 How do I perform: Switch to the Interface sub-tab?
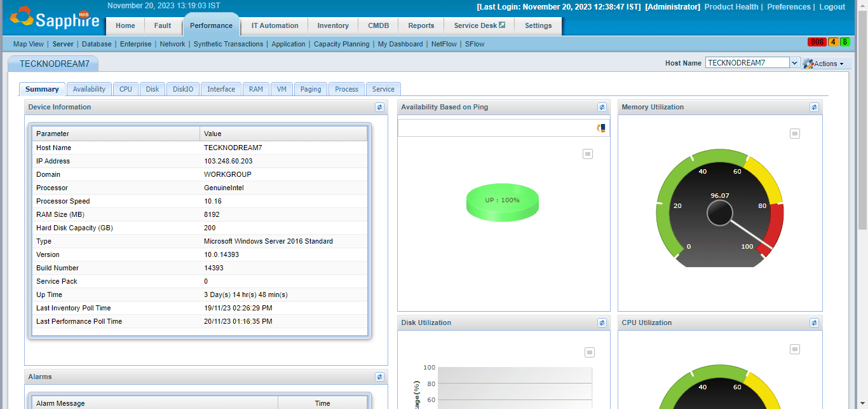[221, 89]
